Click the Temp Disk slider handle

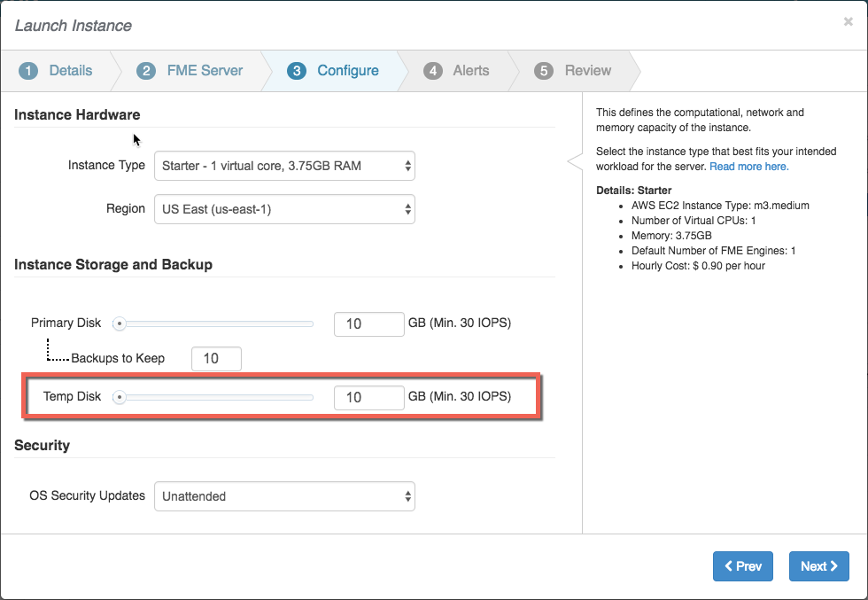pos(119,397)
